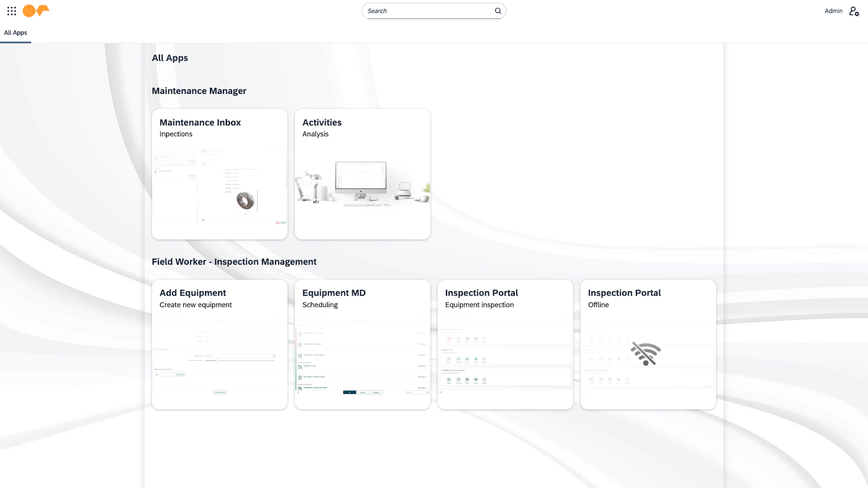The image size is (868, 488).
Task: Open the app launcher grid menu
Action: (11, 11)
